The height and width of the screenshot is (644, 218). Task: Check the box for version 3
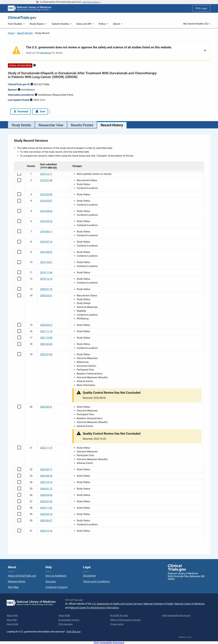coord(19,194)
